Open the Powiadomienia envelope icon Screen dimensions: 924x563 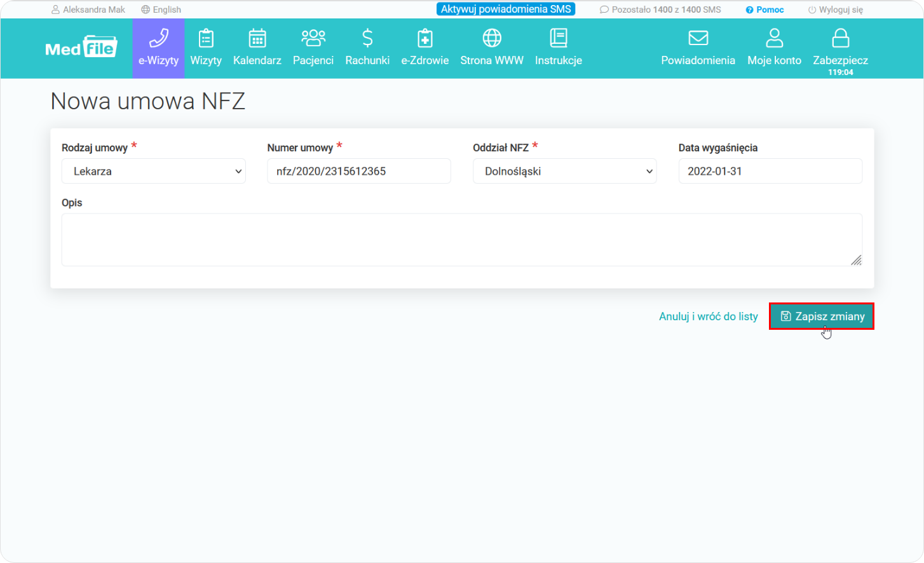(x=698, y=38)
